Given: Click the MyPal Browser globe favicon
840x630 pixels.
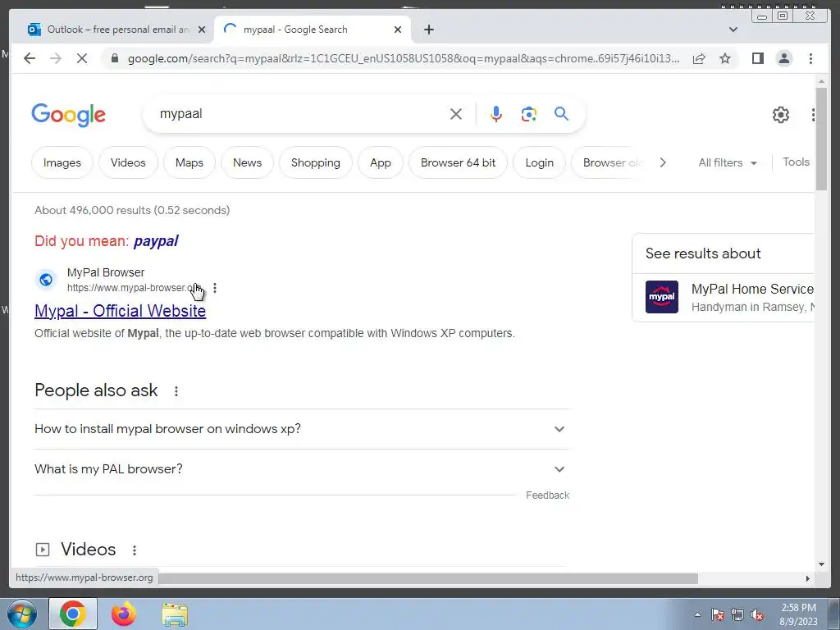Looking at the screenshot, I should (46, 280).
